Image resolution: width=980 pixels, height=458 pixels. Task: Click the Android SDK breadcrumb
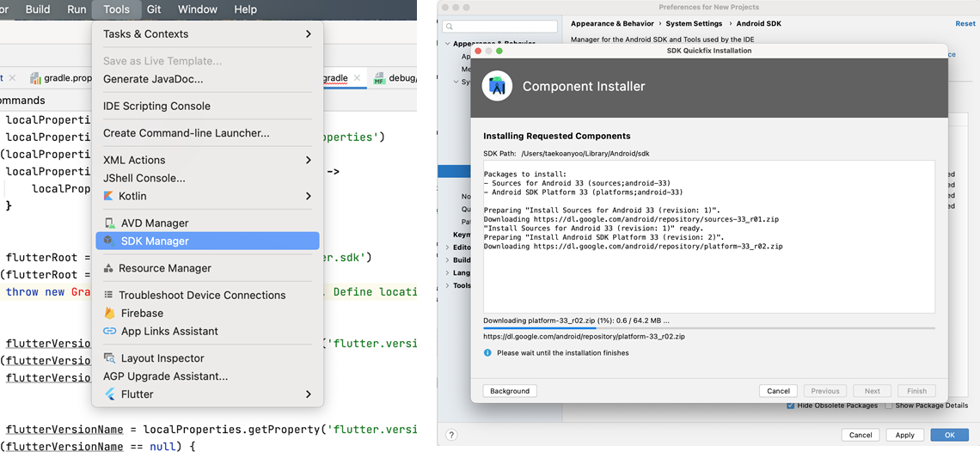(759, 24)
